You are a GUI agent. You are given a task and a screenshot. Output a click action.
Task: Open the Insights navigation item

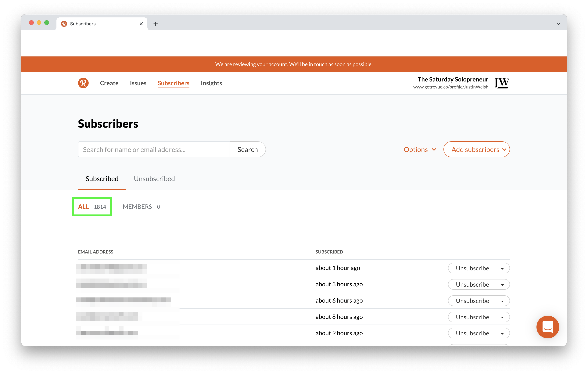point(211,83)
